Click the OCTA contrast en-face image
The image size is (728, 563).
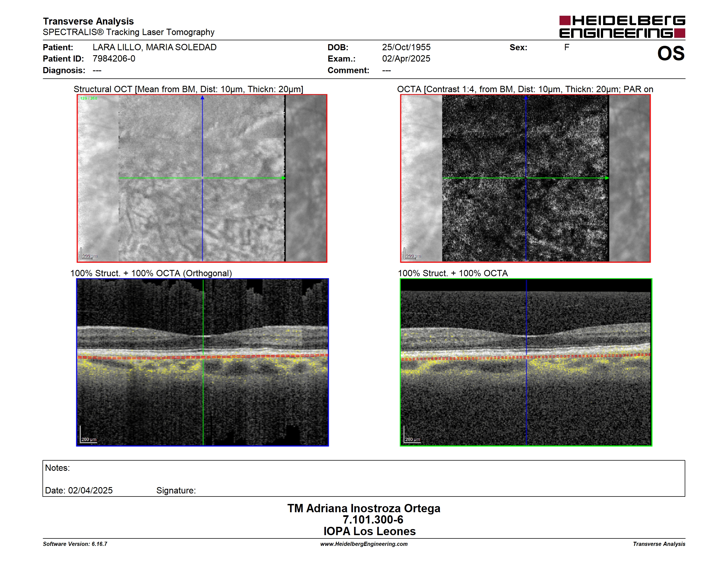pos(525,178)
